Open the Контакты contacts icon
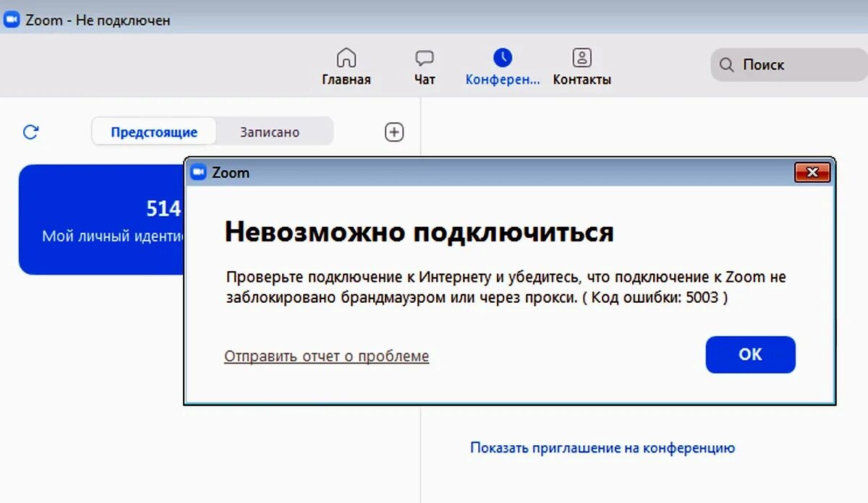This screenshot has width=868, height=503. 581,56
